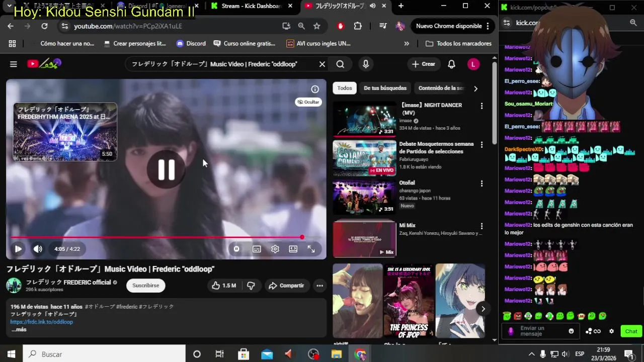Toggle subtitles in the player
This screenshot has height=362, width=644.
(257, 249)
